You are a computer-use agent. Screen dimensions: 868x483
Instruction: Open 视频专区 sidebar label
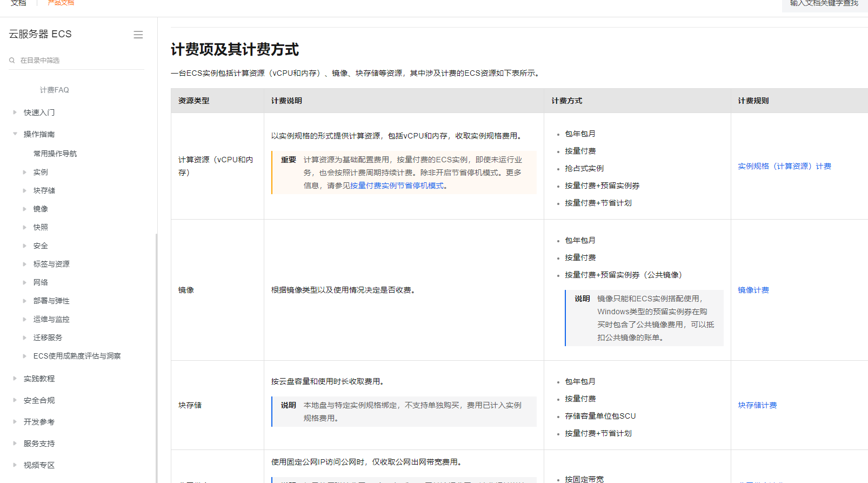pos(39,465)
